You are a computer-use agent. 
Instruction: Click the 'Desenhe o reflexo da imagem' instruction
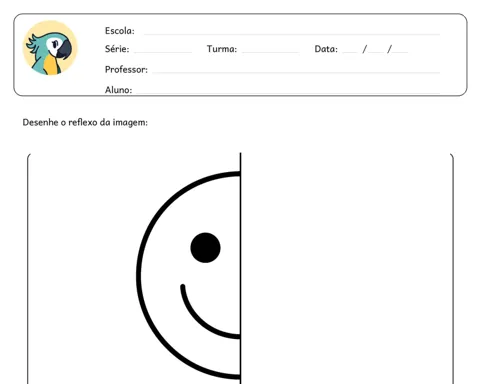click(85, 122)
